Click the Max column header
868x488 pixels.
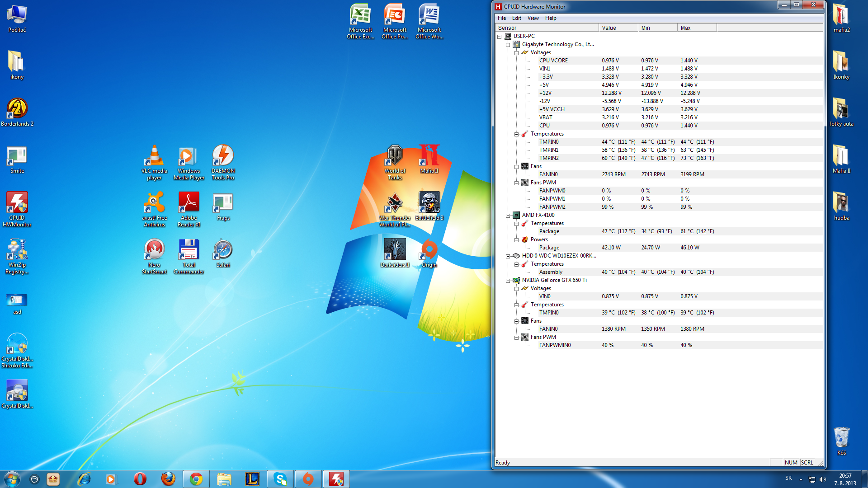pos(697,28)
